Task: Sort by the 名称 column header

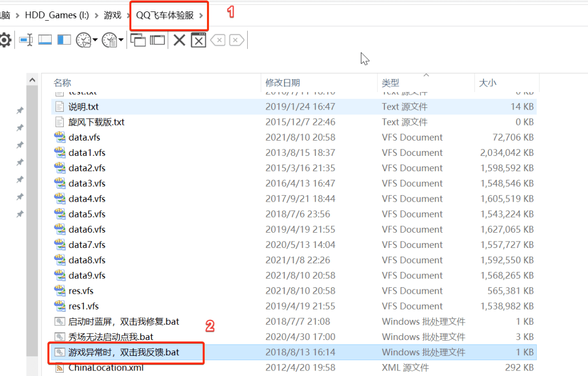Action: tap(62, 82)
